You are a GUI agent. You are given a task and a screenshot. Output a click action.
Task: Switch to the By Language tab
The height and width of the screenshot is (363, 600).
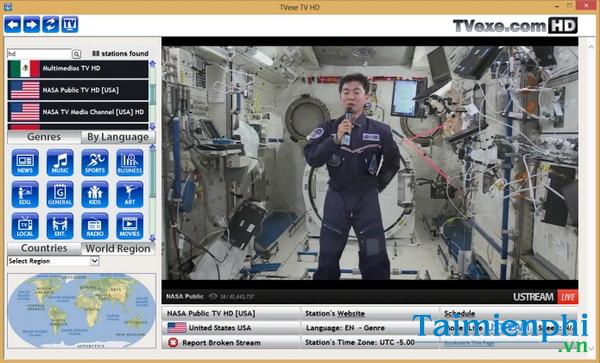[x=118, y=137]
